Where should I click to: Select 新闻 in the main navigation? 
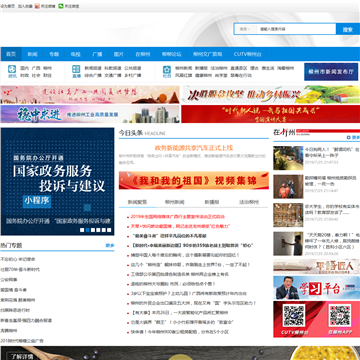point(32,54)
